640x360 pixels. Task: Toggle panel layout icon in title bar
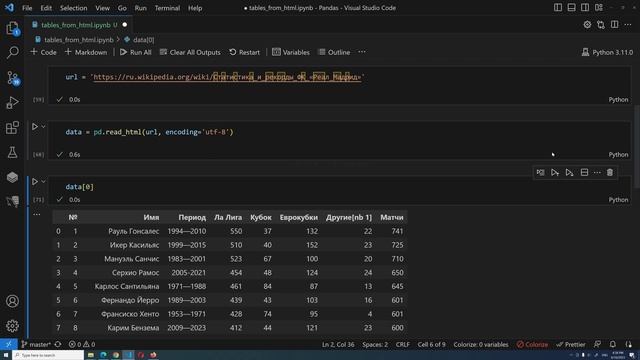(x=571, y=8)
